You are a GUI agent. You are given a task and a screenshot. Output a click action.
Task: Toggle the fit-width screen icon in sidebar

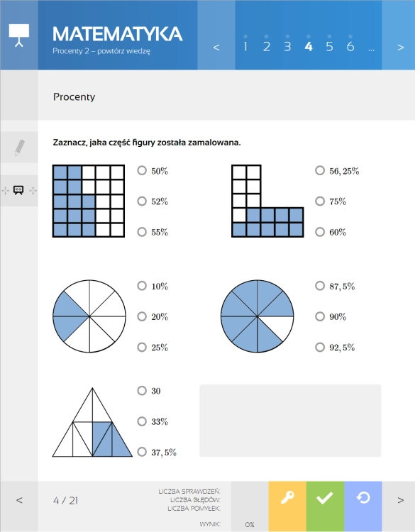click(18, 190)
